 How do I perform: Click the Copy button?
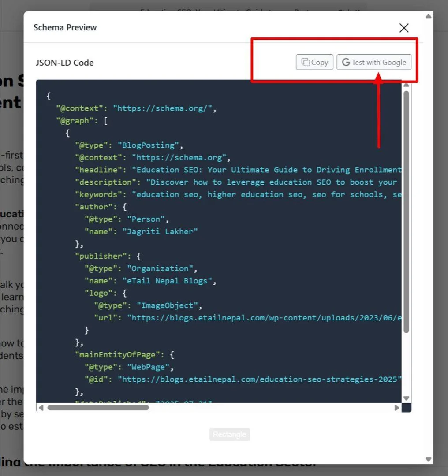click(x=314, y=63)
